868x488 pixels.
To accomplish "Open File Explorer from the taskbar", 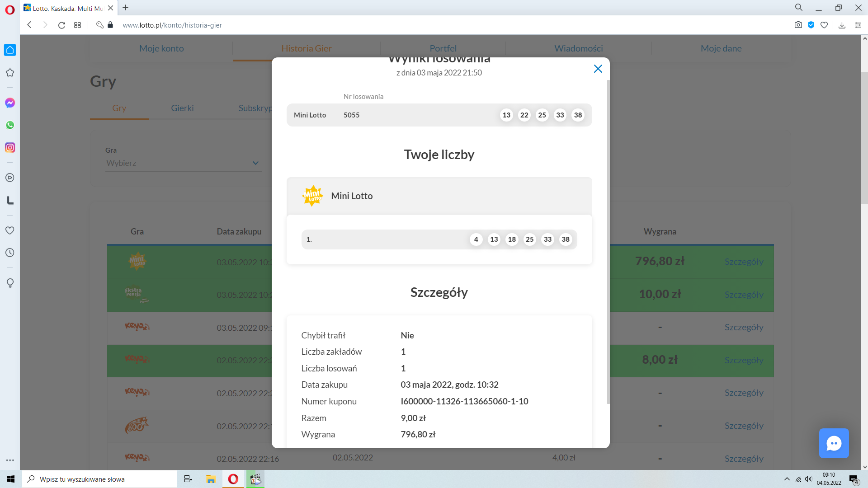I will click(x=211, y=479).
